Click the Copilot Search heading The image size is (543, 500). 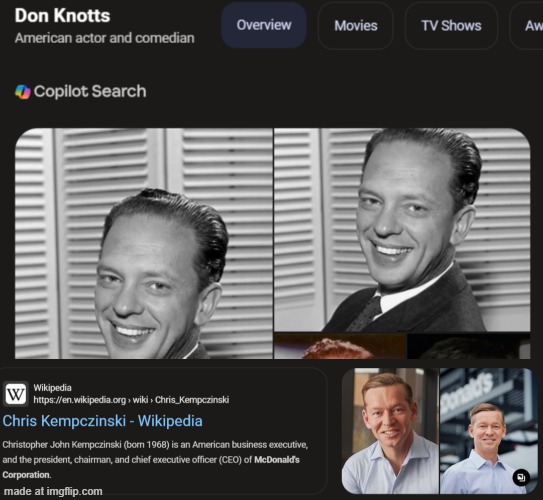coord(90,91)
